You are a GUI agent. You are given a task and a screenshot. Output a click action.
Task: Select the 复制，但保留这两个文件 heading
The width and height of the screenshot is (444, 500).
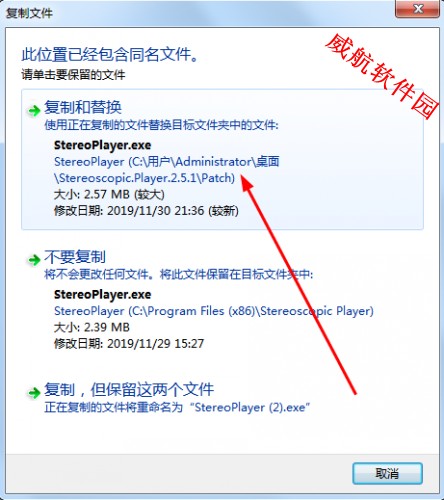pos(129,389)
